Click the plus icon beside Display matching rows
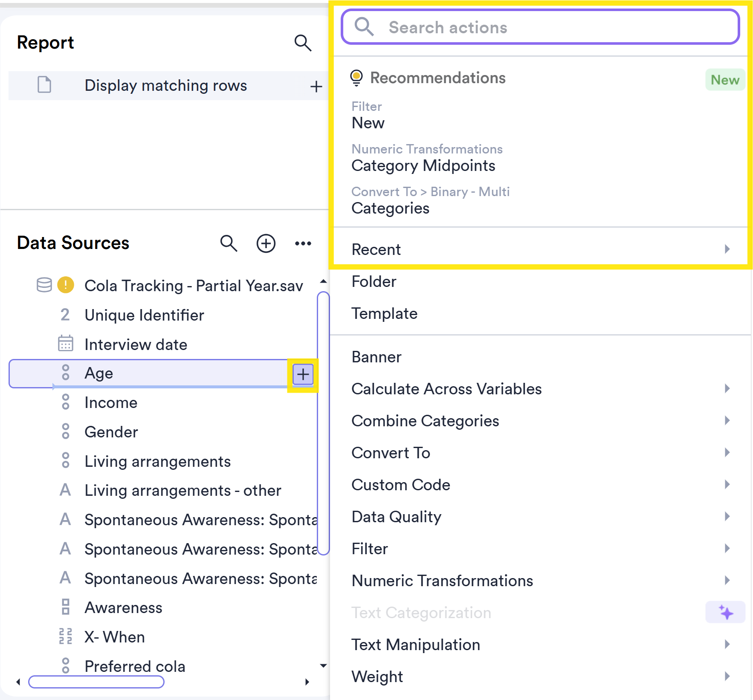753x700 pixels. point(316,87)
